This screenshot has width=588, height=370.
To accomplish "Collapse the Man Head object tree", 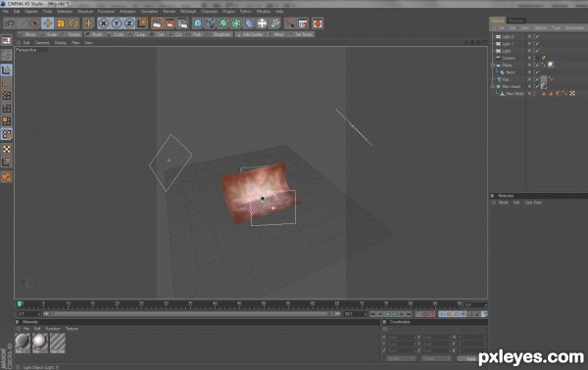I will [x=493, y=86].
